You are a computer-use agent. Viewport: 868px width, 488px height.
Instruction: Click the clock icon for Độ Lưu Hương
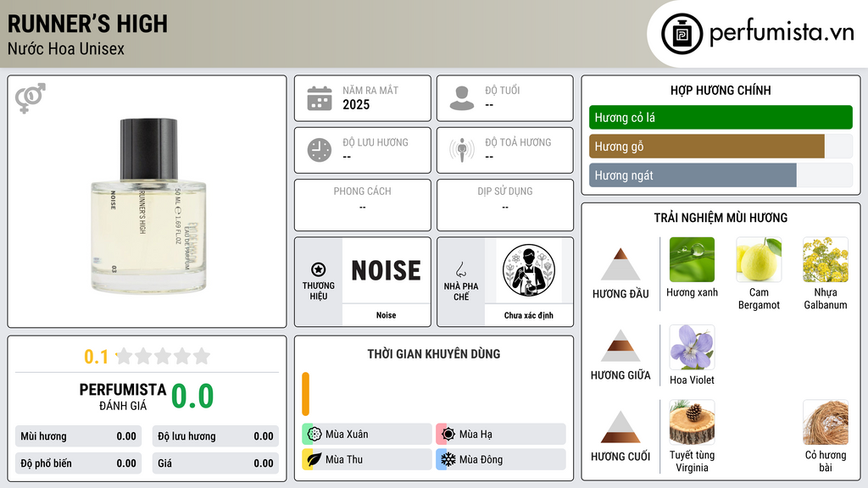320,150
